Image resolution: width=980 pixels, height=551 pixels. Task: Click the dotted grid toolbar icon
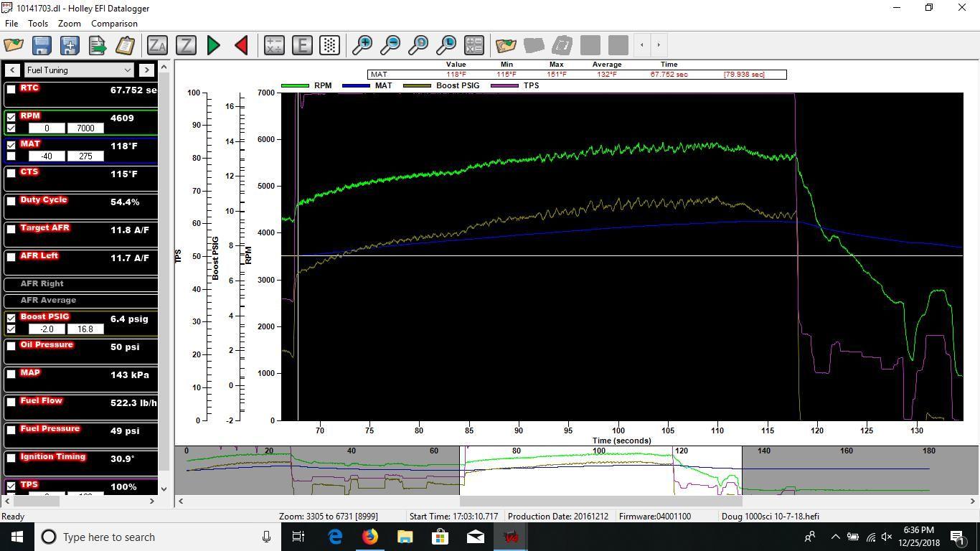point(329,45)
